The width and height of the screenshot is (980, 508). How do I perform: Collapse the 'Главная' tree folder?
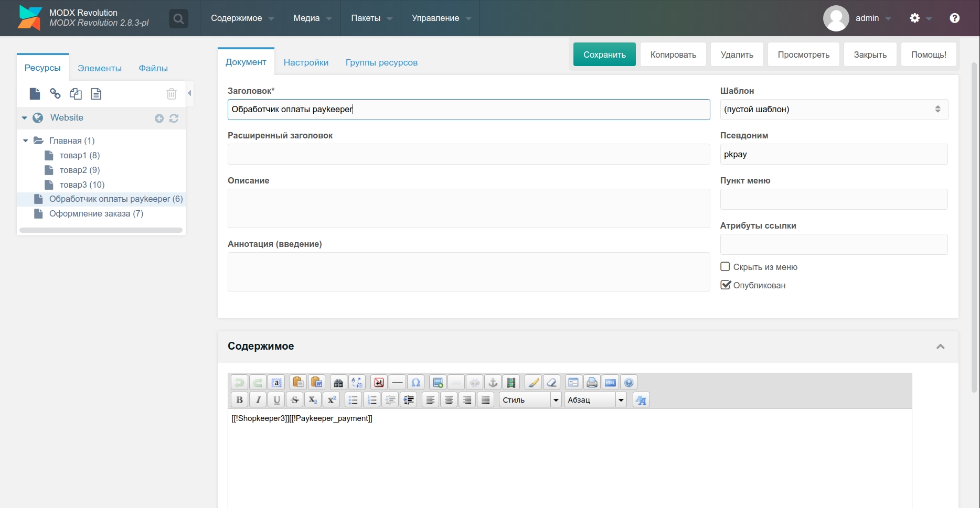coord(25,140)
